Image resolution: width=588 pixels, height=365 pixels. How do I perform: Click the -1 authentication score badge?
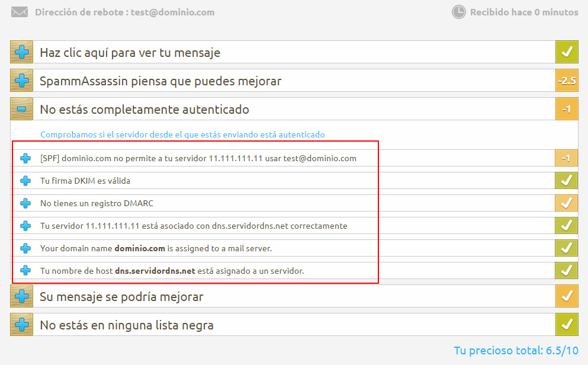(566, 109)
